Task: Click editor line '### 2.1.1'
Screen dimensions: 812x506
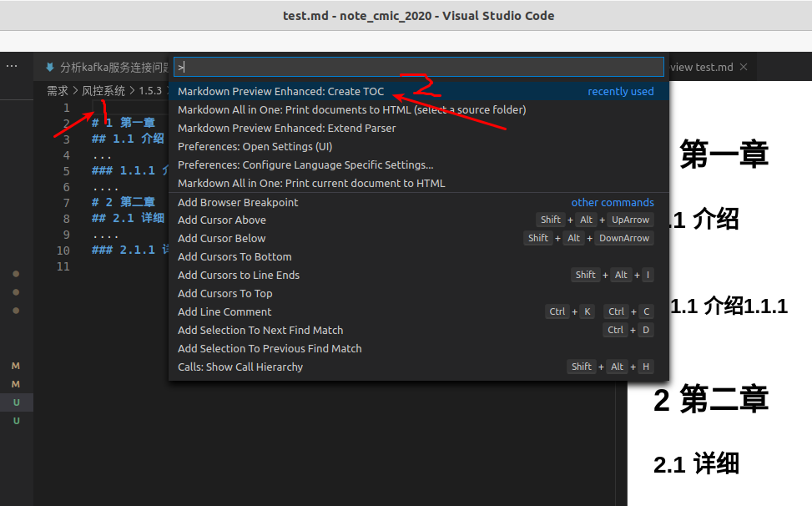Action: (130, 250)
